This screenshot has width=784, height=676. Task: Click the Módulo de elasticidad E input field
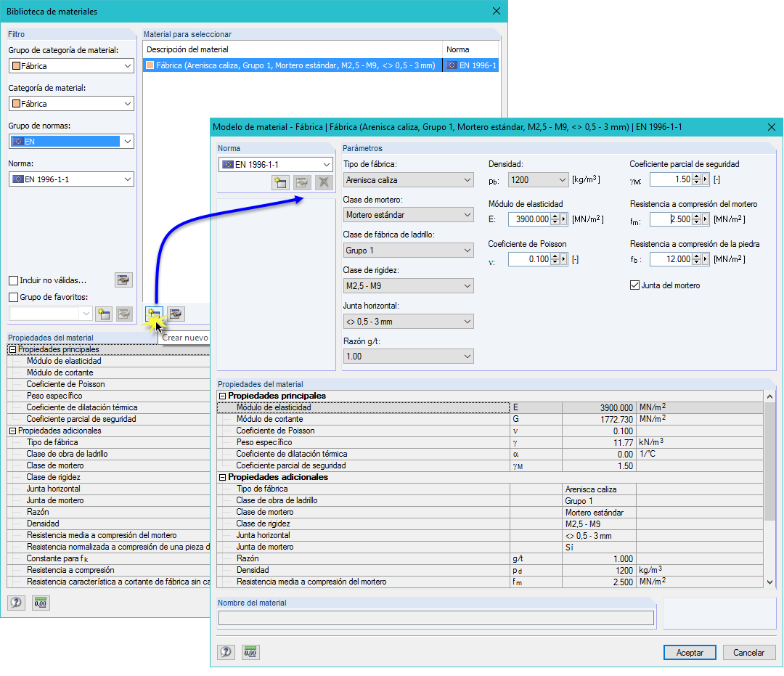click(530, 219)
